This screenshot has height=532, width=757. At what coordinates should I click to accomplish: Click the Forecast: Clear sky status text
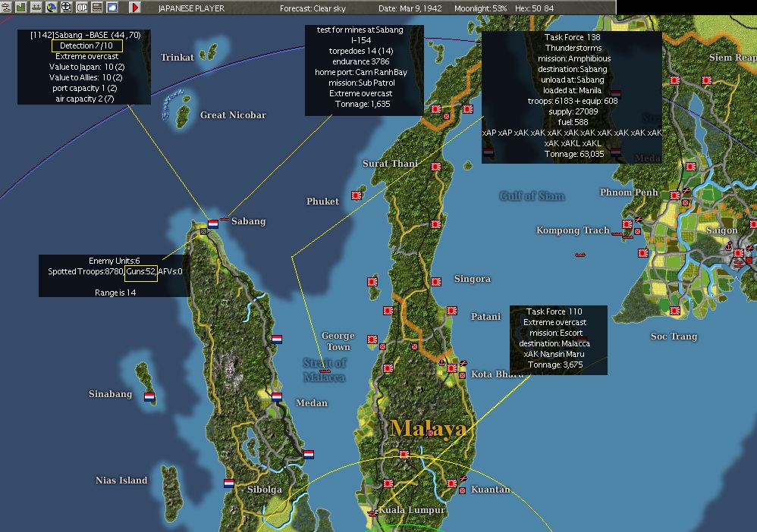[x=313, y=8]
